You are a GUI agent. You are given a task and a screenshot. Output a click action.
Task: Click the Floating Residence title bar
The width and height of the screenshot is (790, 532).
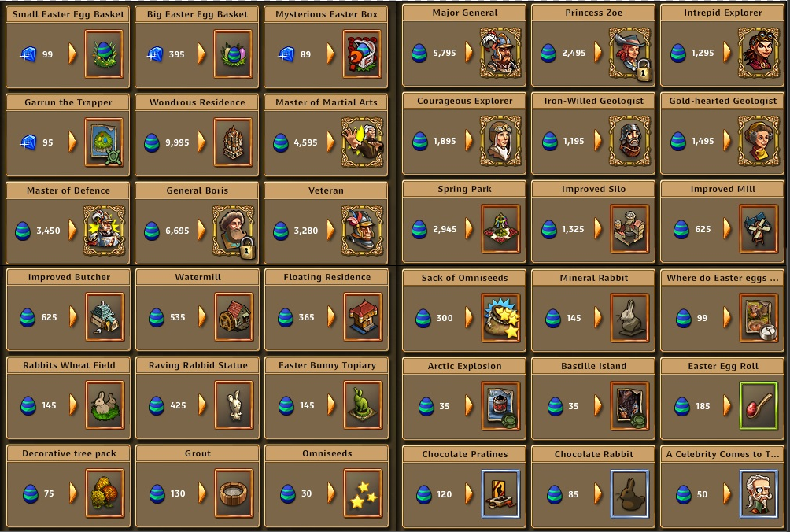click(327, 277)
